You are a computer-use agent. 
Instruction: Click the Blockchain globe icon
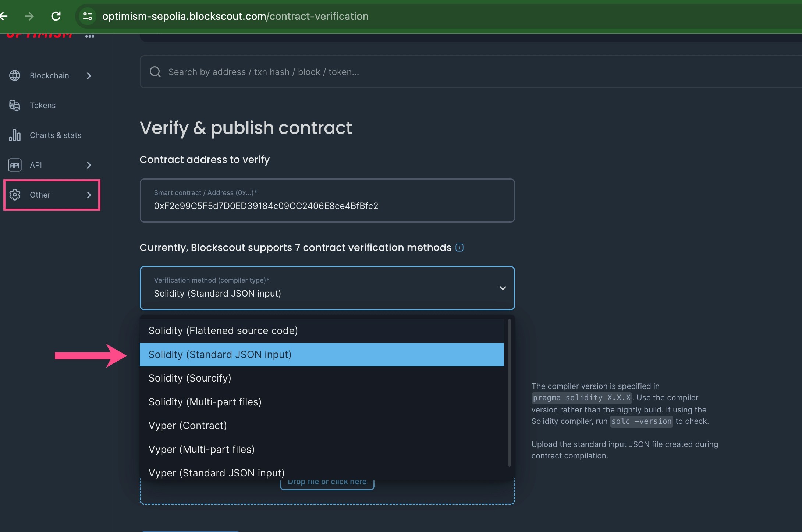click(x=15, y=75)
